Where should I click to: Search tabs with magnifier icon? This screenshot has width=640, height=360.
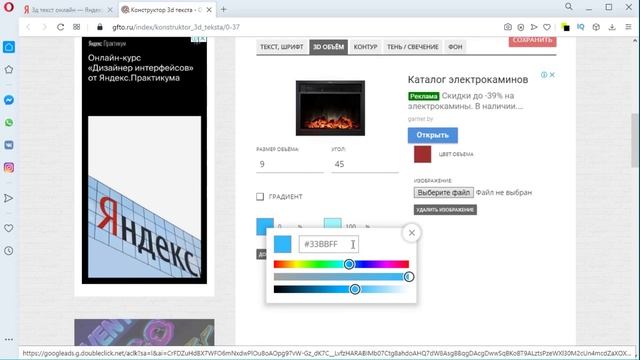[568, 7]
